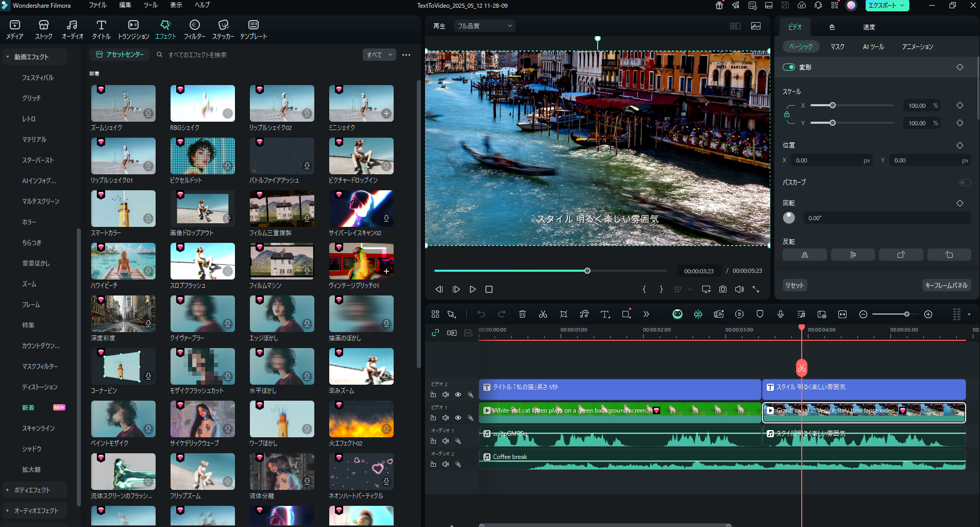980x527 pixels.
Task: Open the エクスポート export dropdown arrow
Action: [x=902, y=6]
